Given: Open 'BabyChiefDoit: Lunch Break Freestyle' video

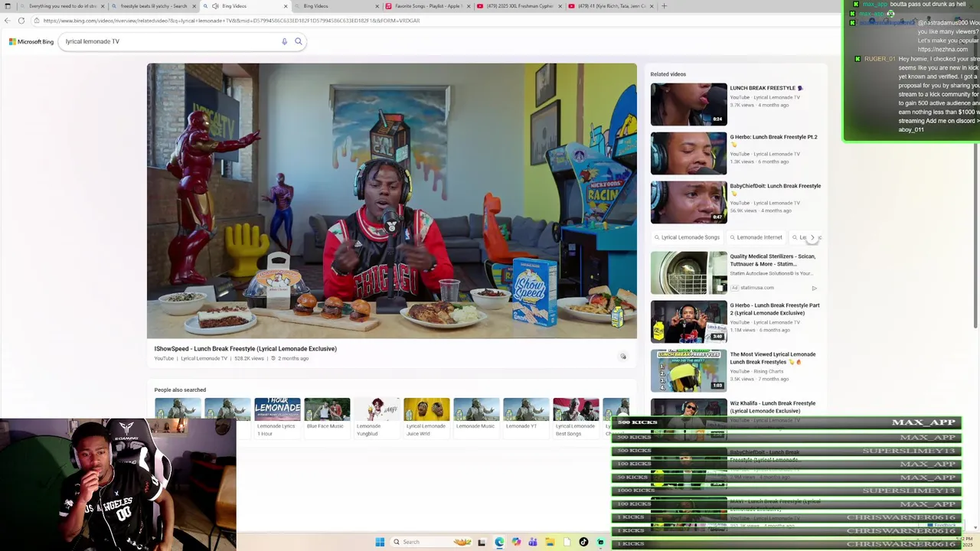Looking at the screenshot, I should tap(775, 186).
